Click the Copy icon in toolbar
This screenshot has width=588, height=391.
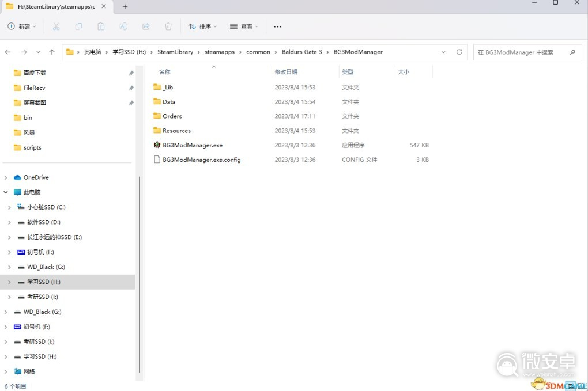click(78, 26)
